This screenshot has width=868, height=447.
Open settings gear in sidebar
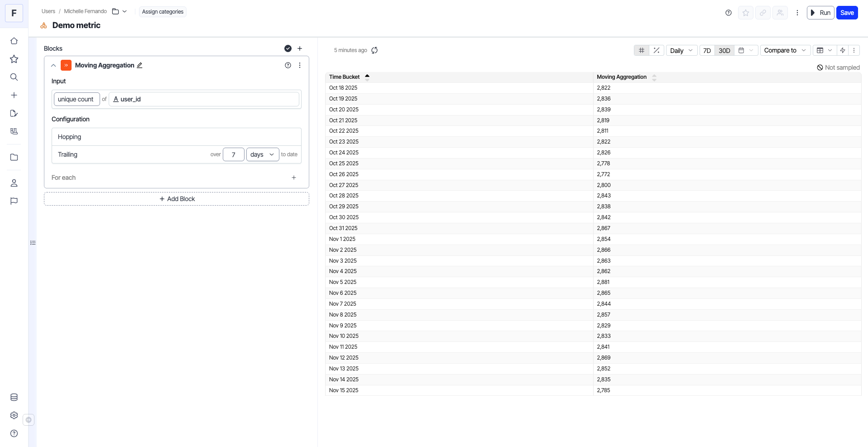[x=14, y=415]
